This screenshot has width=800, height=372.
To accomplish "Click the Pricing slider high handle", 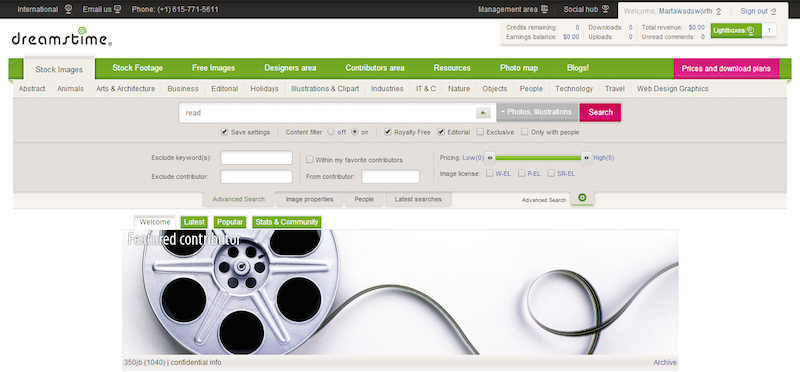I will (586, 158).
